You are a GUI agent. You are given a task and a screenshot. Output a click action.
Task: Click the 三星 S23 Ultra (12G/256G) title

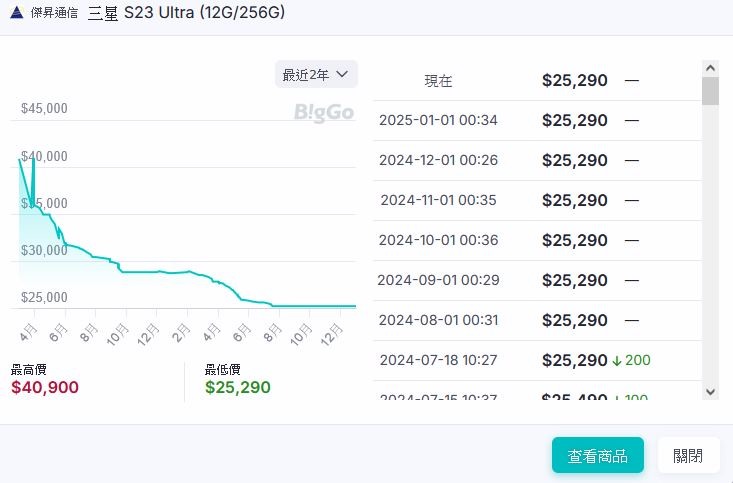[x=187, y=13]
